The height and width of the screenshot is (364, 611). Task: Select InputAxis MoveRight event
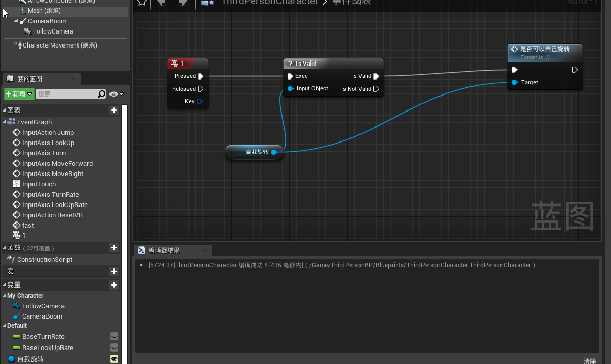point(53,174)
